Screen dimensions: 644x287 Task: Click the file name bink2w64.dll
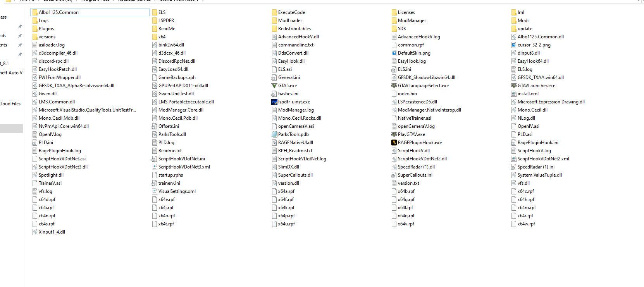point(171,45)
